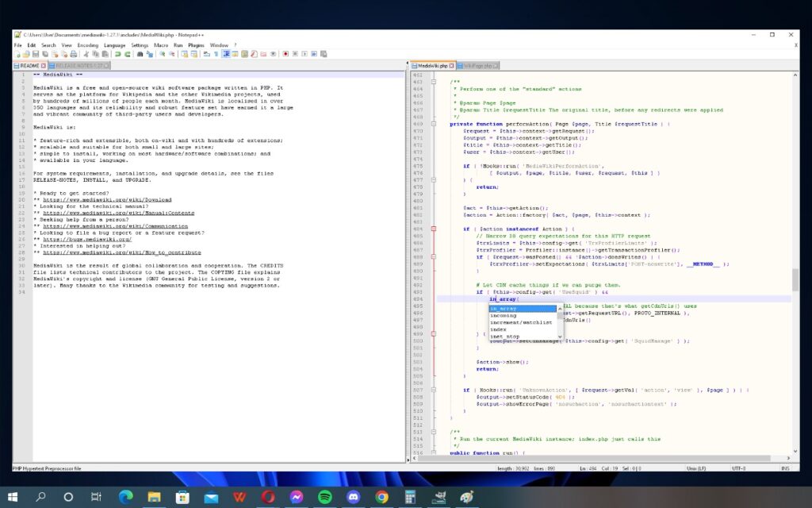Toggle the Word wrap toolbar icon
This screenshot has width=812, height=508.
click(x=207, y=54)
